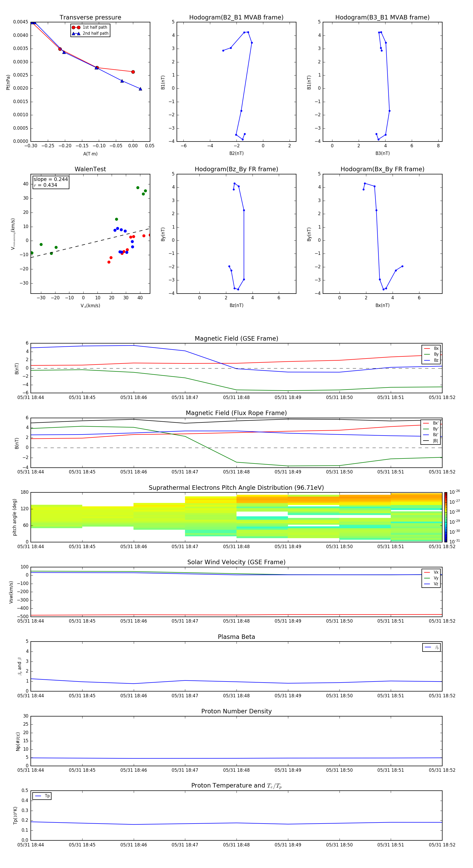This screenshot has width=473, height=868.
Task: Click the 10^-31 color bar label
Action: click(455, 542)
